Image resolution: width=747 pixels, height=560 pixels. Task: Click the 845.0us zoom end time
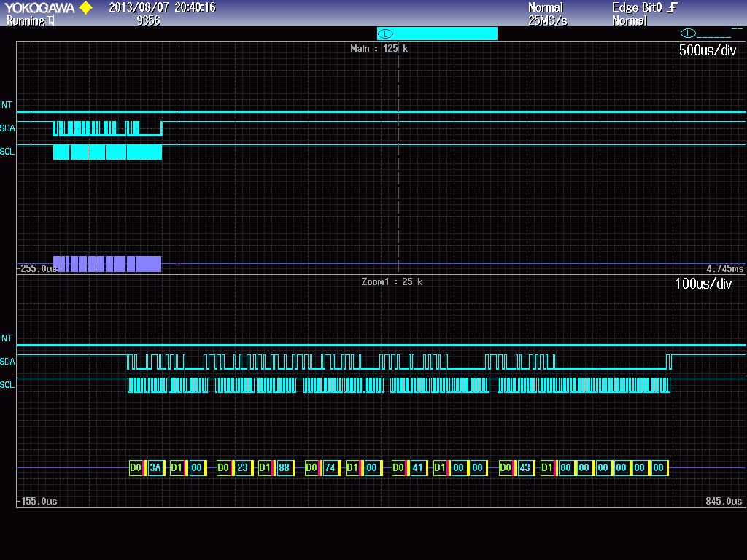(x=724, y=501)
